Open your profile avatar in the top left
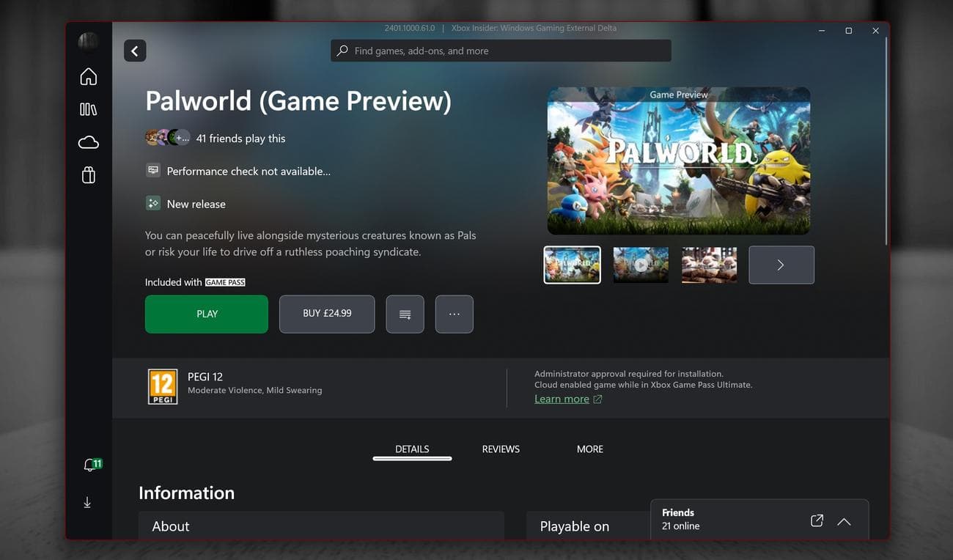Viewport: 953px width, 560px height. coord(87,40)
